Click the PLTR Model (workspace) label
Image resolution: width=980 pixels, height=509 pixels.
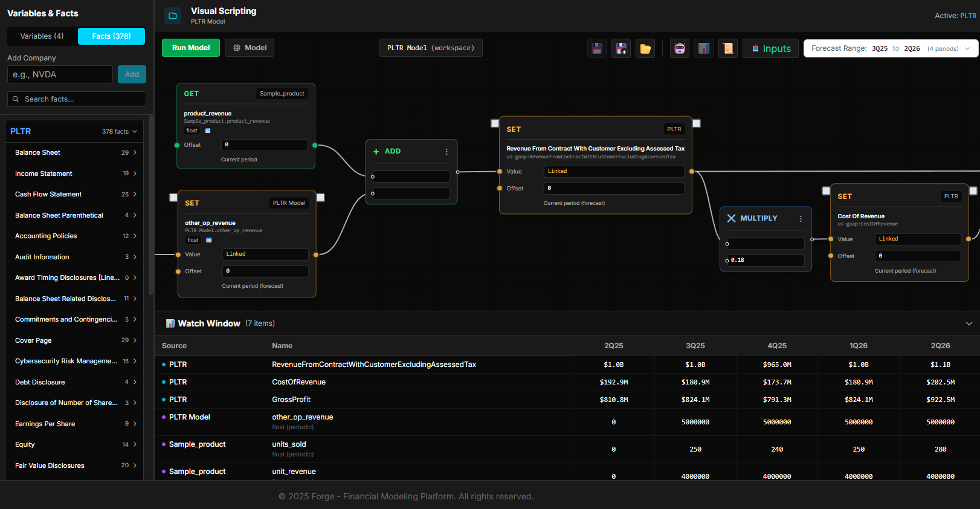point(431,48)
